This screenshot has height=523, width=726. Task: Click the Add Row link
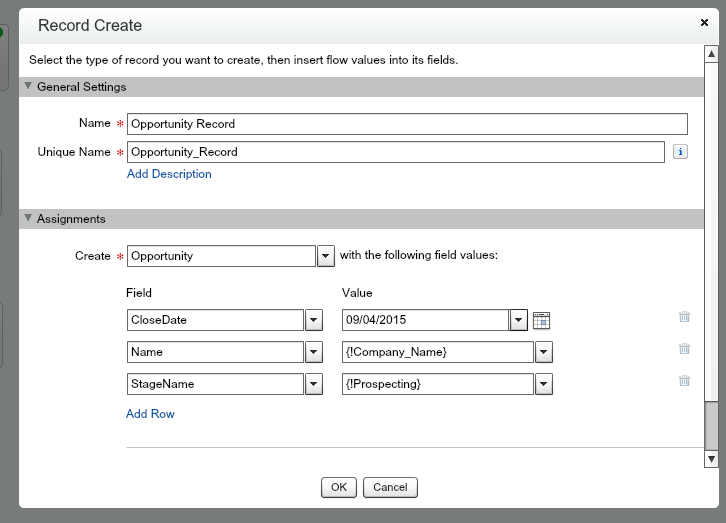[150, 414]
